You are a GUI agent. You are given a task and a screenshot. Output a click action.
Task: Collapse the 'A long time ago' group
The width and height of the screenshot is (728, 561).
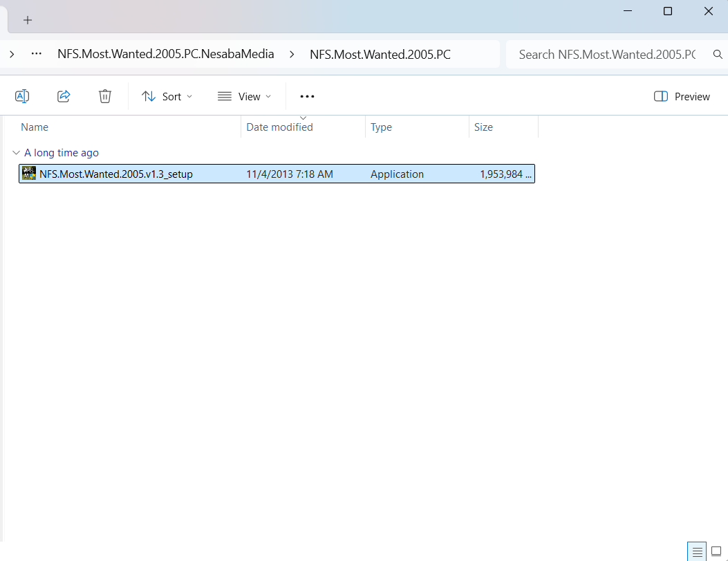point(17,152)
